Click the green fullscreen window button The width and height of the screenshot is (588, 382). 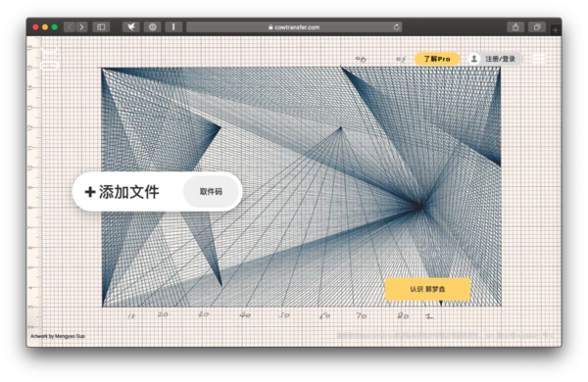pos(55,27)
